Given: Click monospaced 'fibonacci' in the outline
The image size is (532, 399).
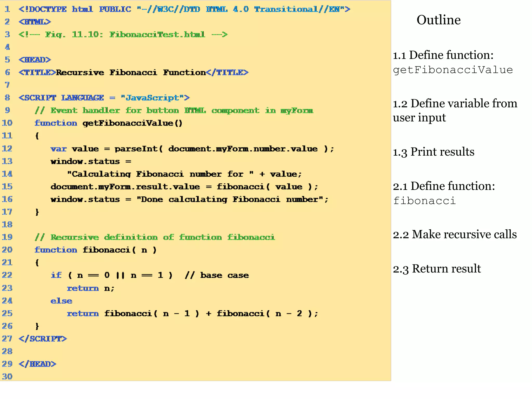Looking at the screenshot, I should point(424,201).
